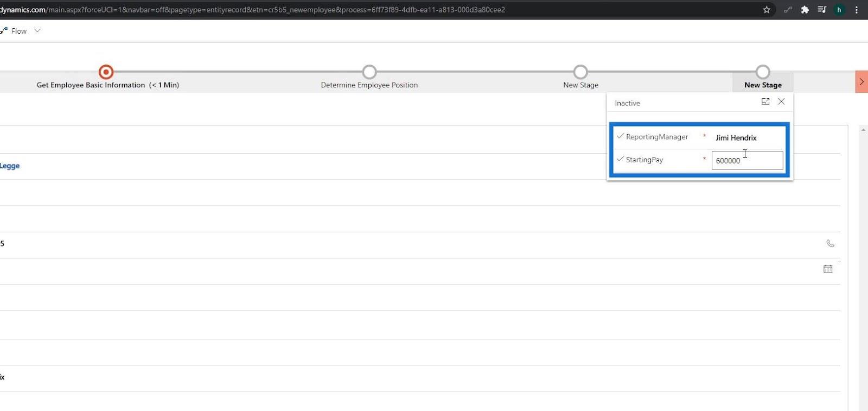This screenshot has width=868, height=411.
Task: Open the media control playlist icon
Action: click(x=822, y=10)
